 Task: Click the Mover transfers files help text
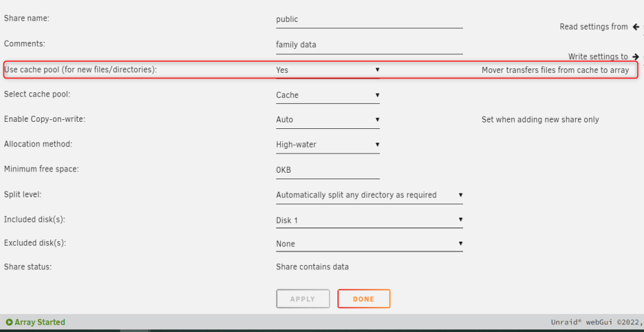(x=555, y=70)
